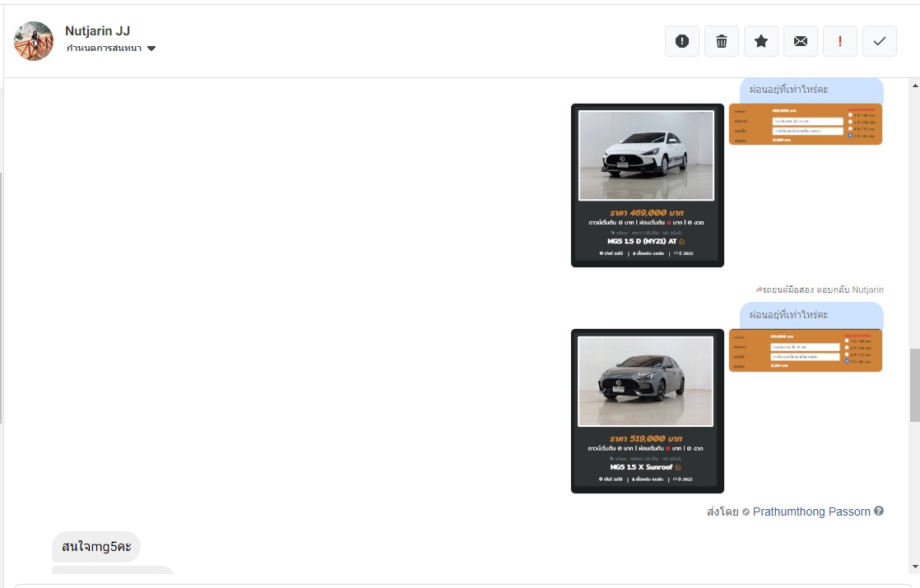Open installment table image beside grey MG5

[806, 350]
